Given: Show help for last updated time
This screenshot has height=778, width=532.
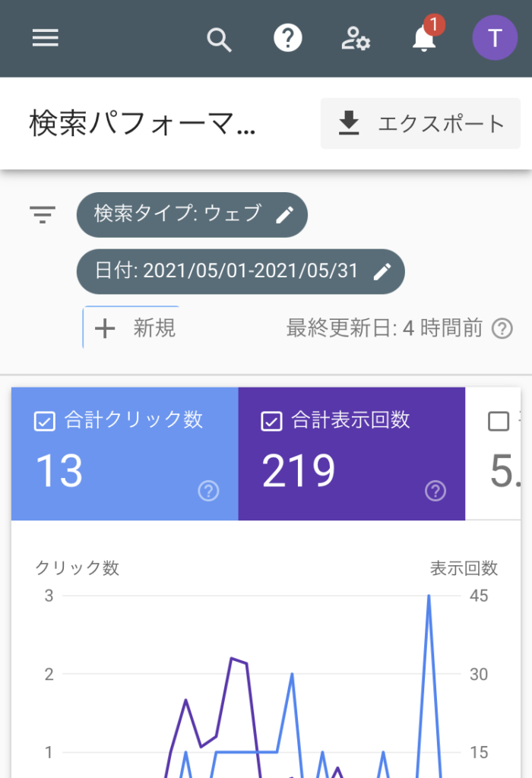Looking at the screenshot, I should point(502,328).
